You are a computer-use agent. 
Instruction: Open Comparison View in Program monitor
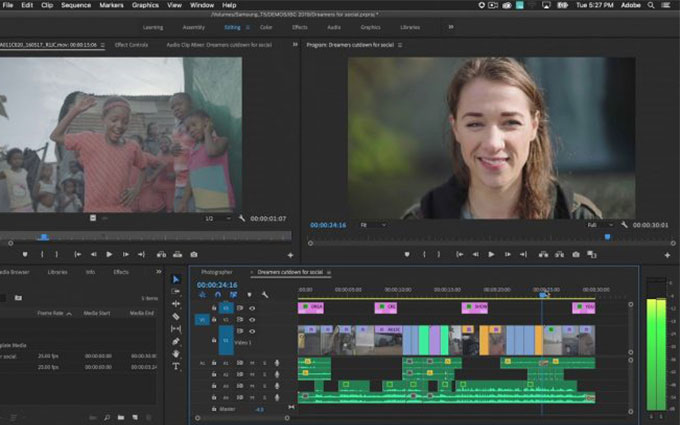tap(592, 255)
